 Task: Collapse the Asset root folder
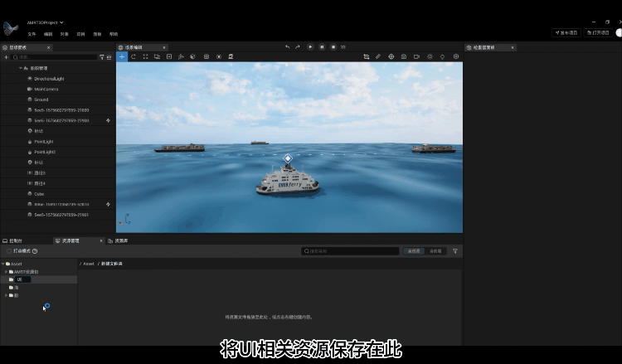[3, 264]
